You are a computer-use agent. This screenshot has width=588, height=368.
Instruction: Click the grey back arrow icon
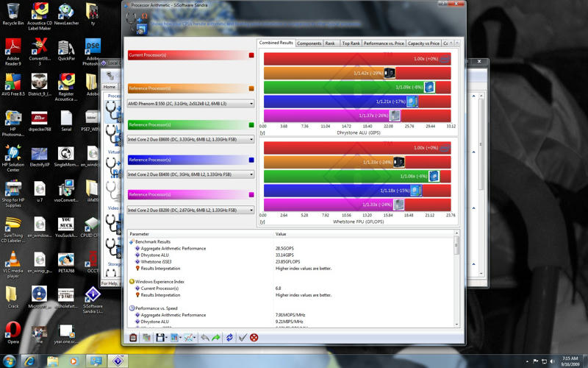[x=205, y=338]
